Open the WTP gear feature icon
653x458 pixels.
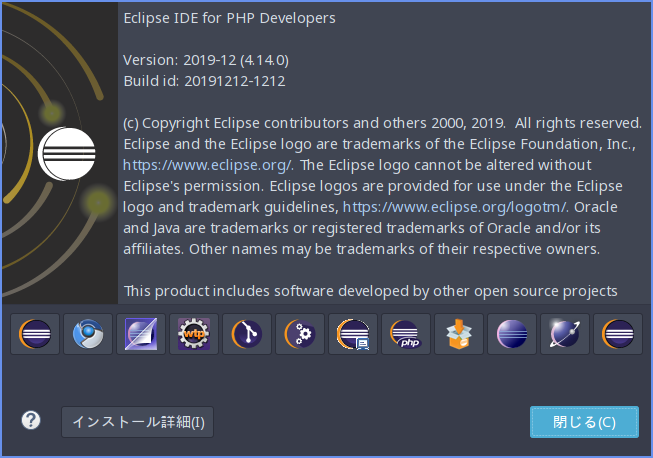click(x=194, y=334)
